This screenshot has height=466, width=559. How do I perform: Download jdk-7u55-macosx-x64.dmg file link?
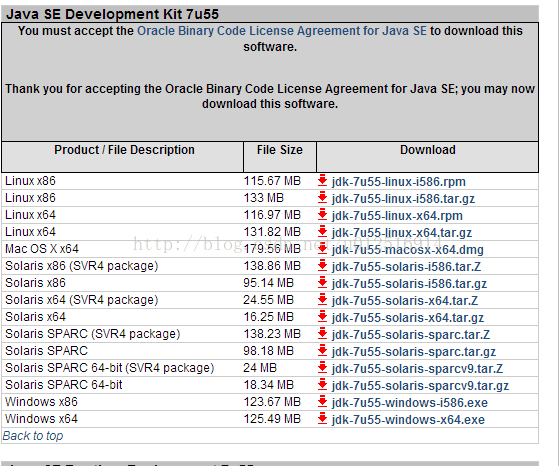tap(407, 250)
